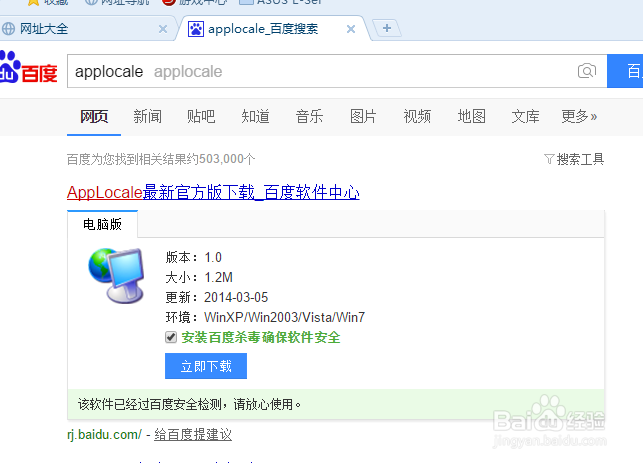This screenshot has width=643, height=463.
Task: Switch to the 网址大全 browser tab
Action: click(86, 29)
